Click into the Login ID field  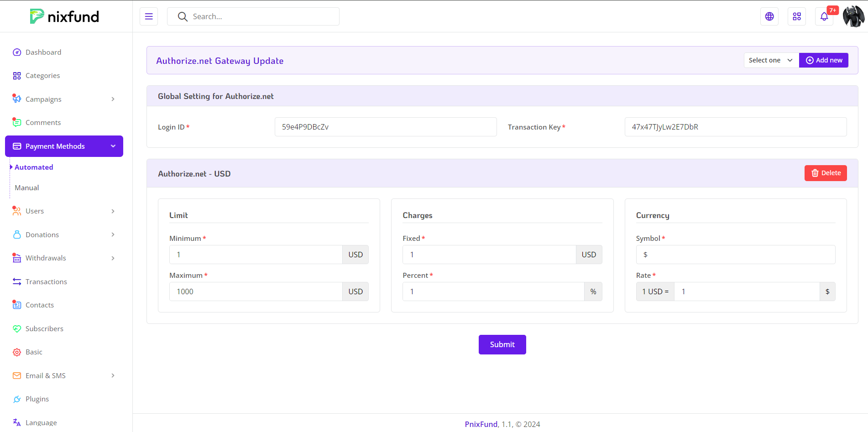(385, 127)
